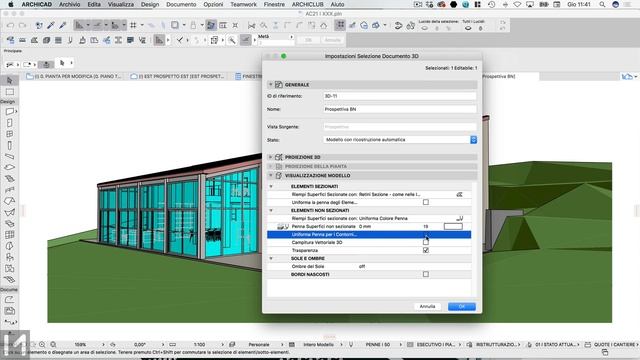Image resolution: width=640 pixels, height=360 pixels.
Task: Select the Curtain Wall tool in the toolbox
Action: click(10, 235)
